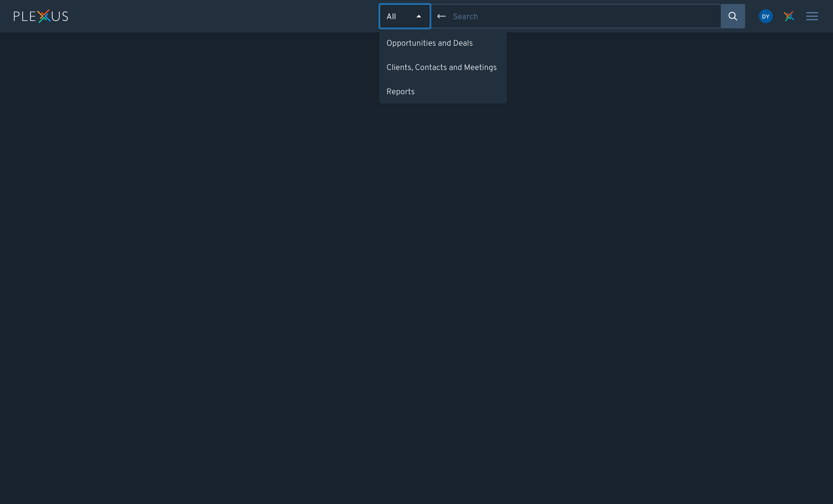Open account profile via DY circle
Screen dimensions: 833x504
765,16
